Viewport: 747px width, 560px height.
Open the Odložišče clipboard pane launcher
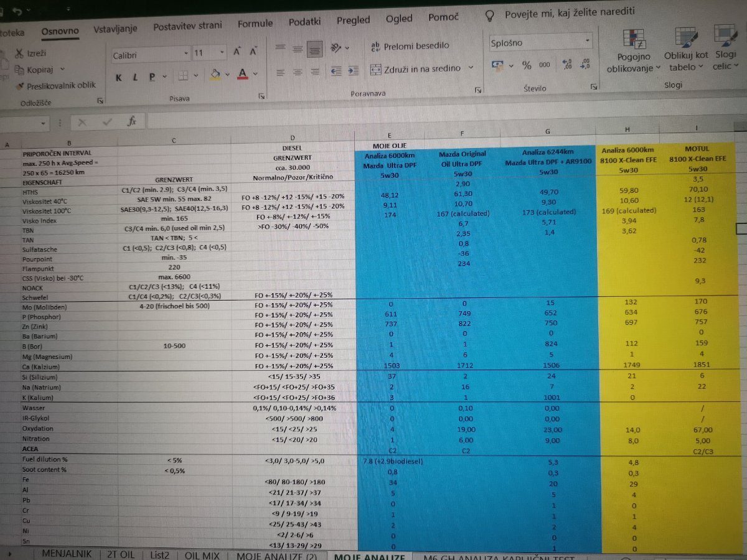pos(100,101)
